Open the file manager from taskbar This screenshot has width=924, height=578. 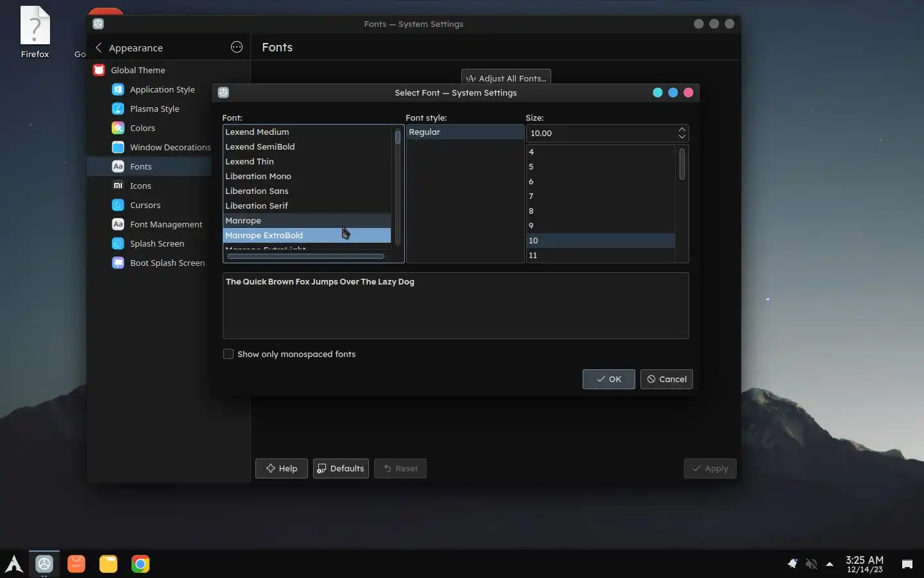108,564
